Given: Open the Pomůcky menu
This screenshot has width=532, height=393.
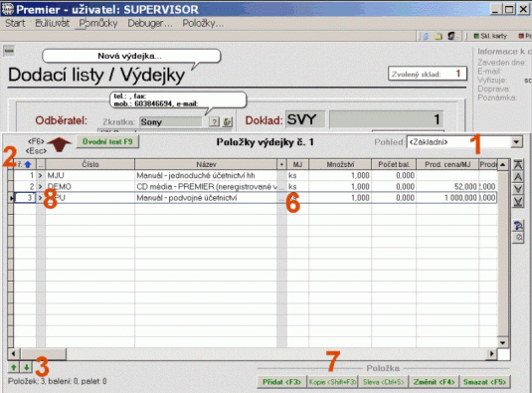Looking at the screenshot, I should 98,23.
